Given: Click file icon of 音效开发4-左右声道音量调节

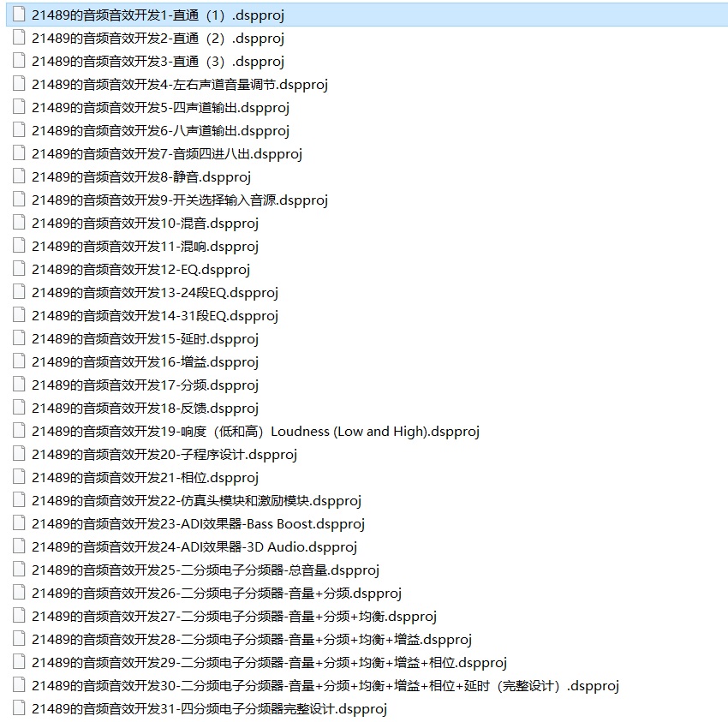Looking at the screenshot, I should 19,84.
